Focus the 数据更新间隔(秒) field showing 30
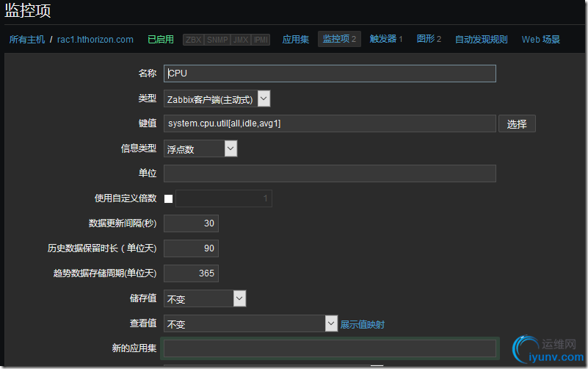 point(192,223)
